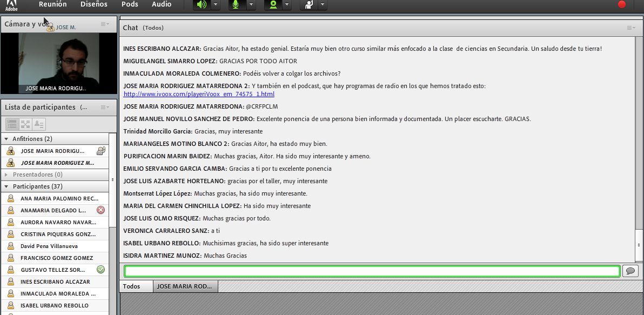Screen dimensions: 644x315
Task: Open the Pods menu
Action: pyautogui.click(x=130, y=4)
